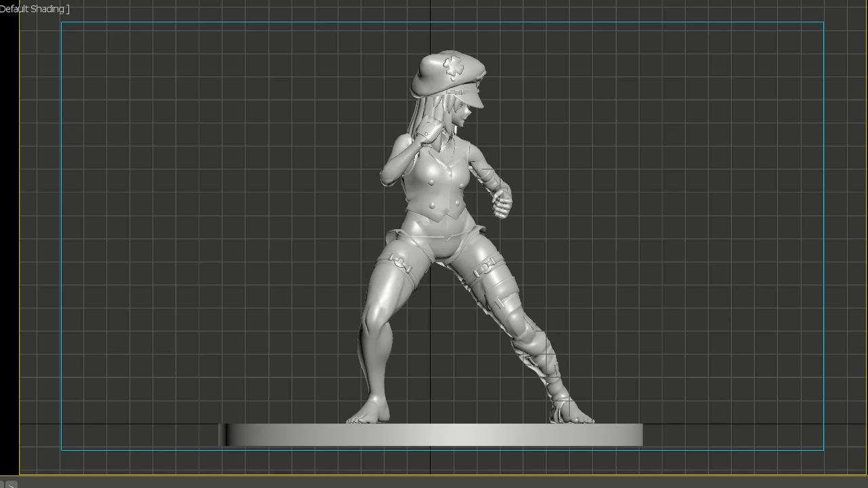Viewport: 868px width, 488px height.
Task: Click the empty time slider bar
Action: 434,483
